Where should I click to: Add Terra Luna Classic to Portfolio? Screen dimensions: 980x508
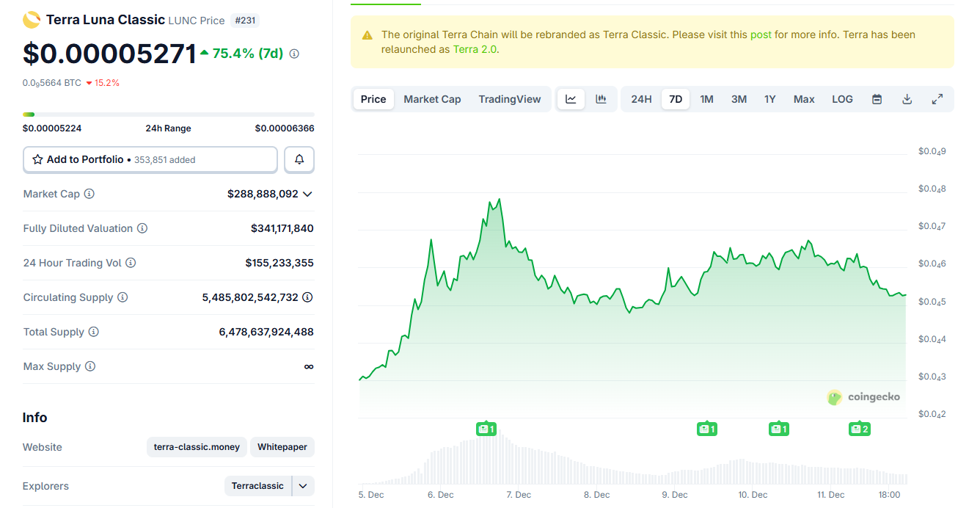point(150,159)
